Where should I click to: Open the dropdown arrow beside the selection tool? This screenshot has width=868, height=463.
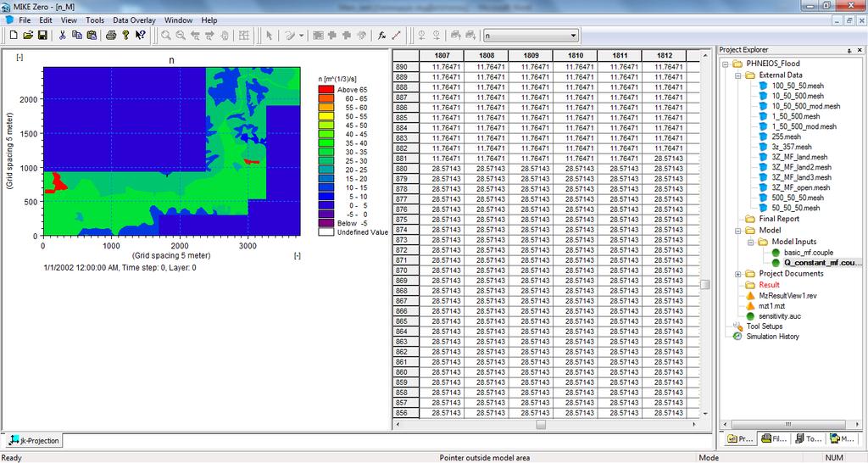tap(301, 35)
